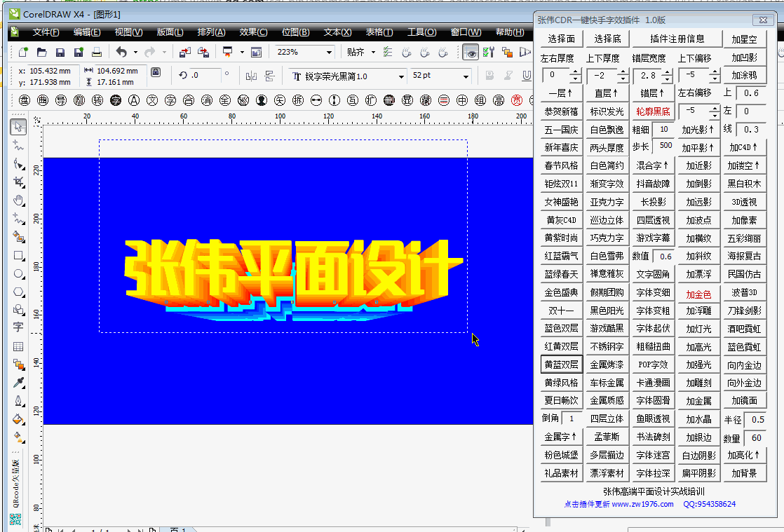Click the red 宽 circle icon

(x=517, y=100)
